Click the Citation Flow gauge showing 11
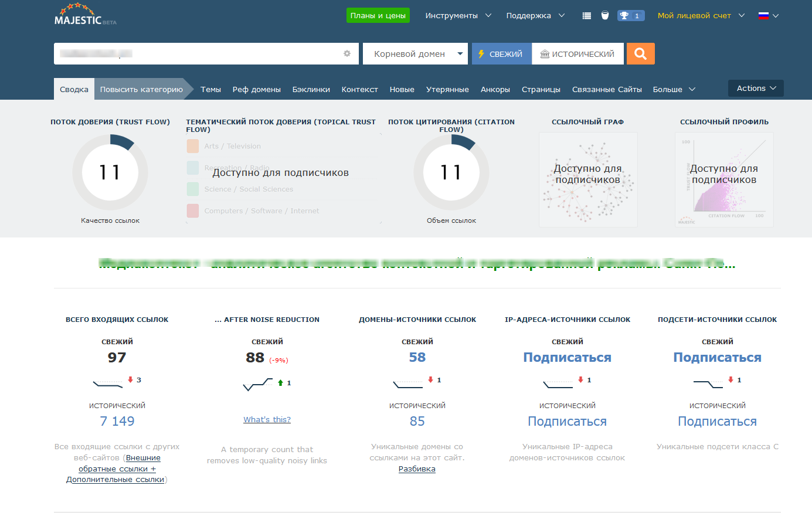 tap(451, 172)
